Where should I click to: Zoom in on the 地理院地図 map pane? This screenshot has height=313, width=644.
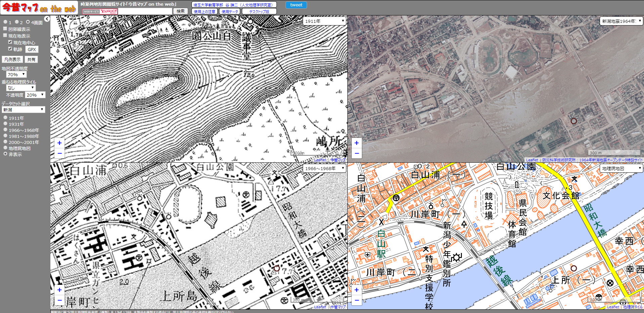click(356, 290)
